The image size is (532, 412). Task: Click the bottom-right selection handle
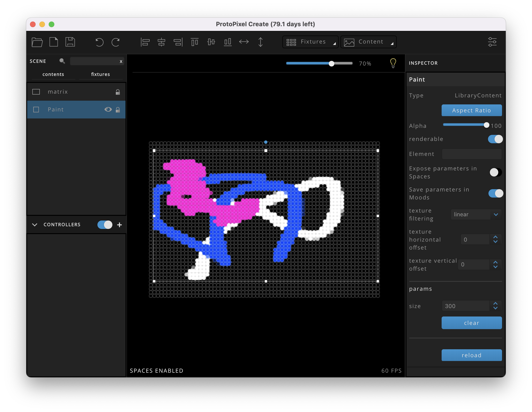[x=378, y=281]
